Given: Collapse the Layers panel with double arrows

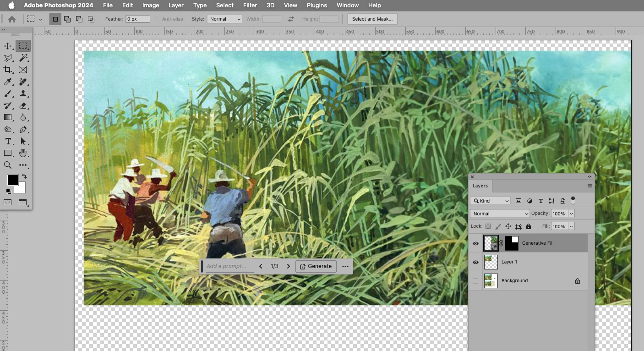Looking at the screenshot, I should pyautogui.click(x=590, y=176).
